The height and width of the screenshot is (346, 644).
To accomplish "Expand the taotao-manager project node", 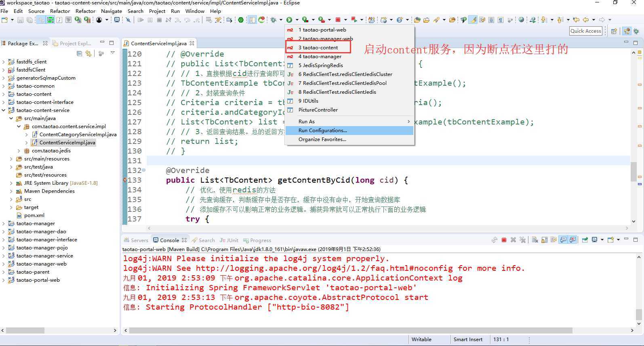I will (x=4, y=224).
